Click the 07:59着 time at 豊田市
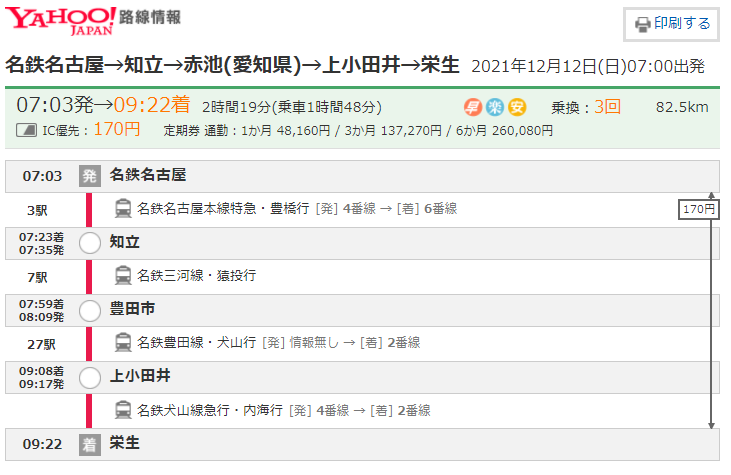This screenshot has height=475, width=731. [x=41, y=304]
